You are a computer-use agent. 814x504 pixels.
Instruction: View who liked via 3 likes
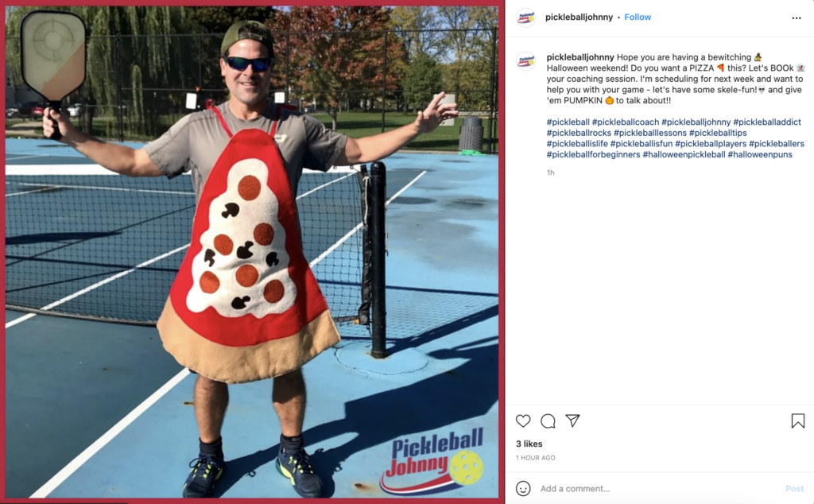click(529, 444)
